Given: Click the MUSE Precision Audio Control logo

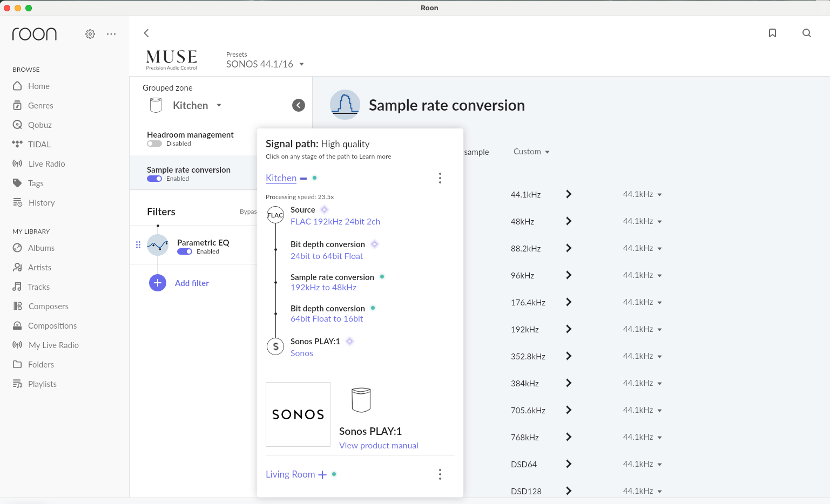Looking at the screenshot, I should [172, 59].
